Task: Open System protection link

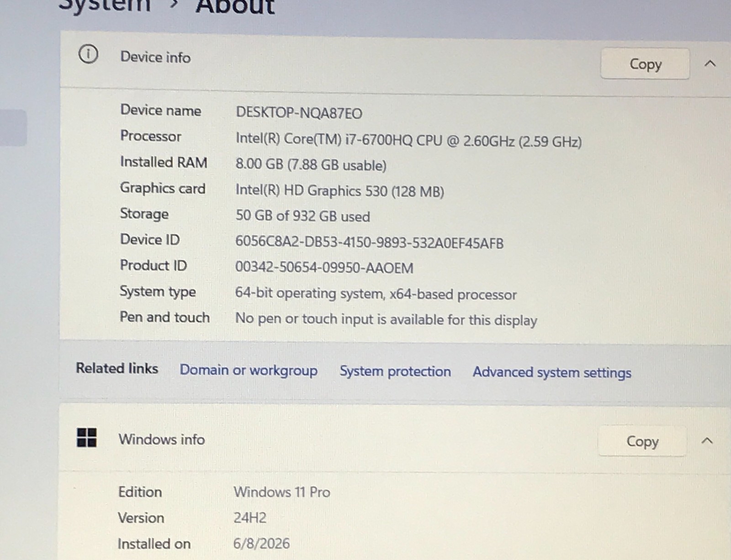Action: (395, 371)
